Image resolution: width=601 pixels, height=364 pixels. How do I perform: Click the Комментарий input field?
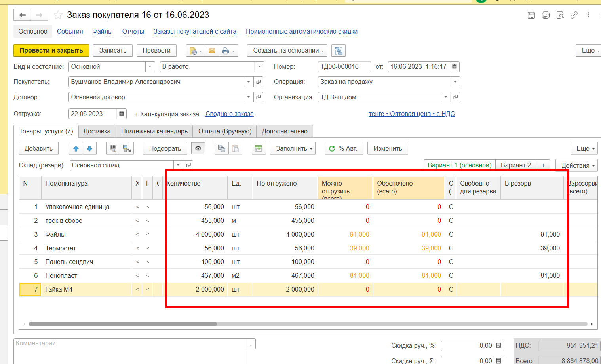coord(129,350)
